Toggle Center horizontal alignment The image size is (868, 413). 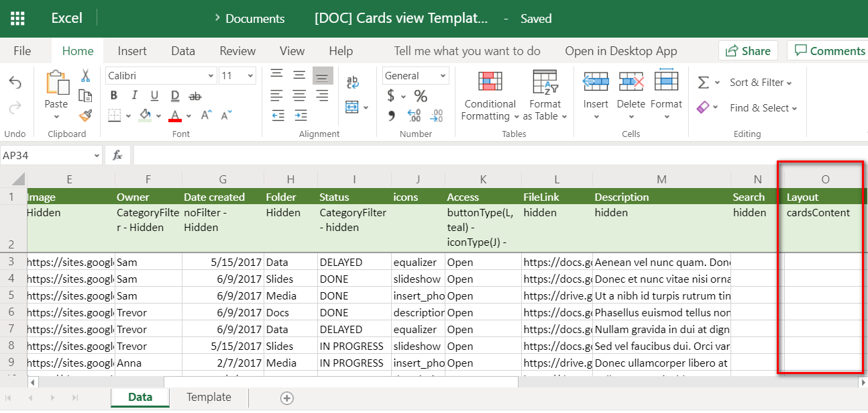coord(300,96)
